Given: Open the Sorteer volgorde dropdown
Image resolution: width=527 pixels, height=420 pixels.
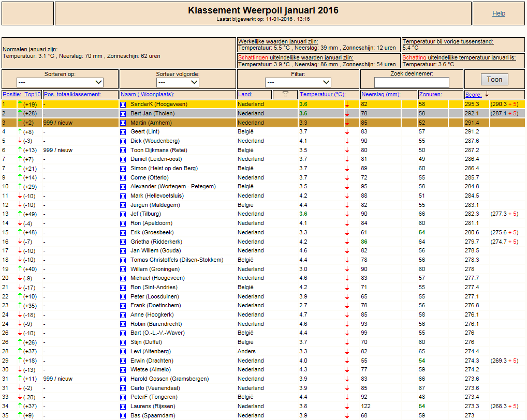Looking at the screenshot, I should click(x=178, y=82).
